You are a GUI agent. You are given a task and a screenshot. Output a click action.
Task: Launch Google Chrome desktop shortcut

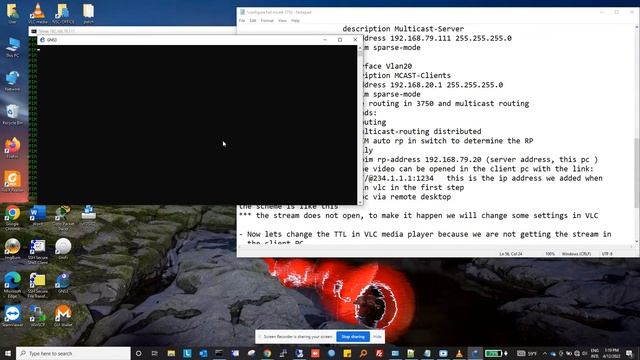coord(12,217)
